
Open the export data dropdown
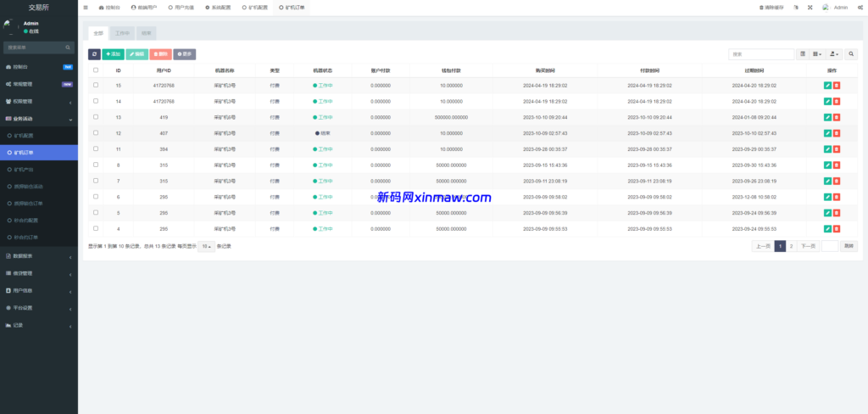coord(834,54)
